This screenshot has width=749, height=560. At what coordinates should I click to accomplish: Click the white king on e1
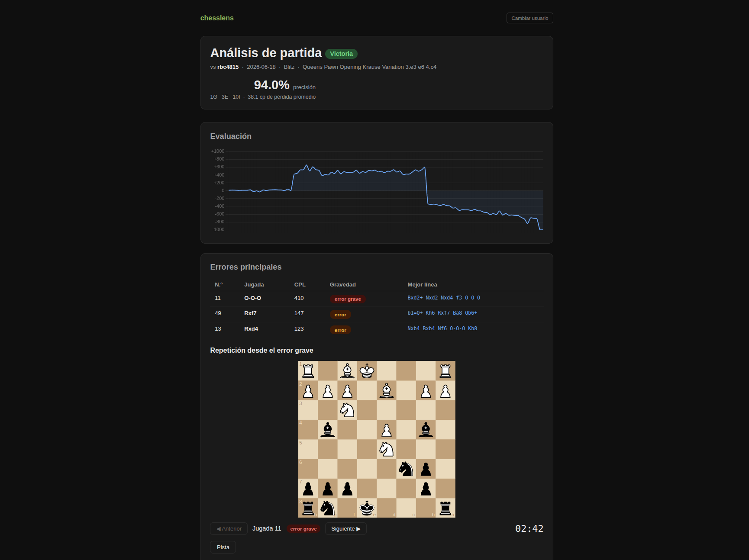(367, 371)
